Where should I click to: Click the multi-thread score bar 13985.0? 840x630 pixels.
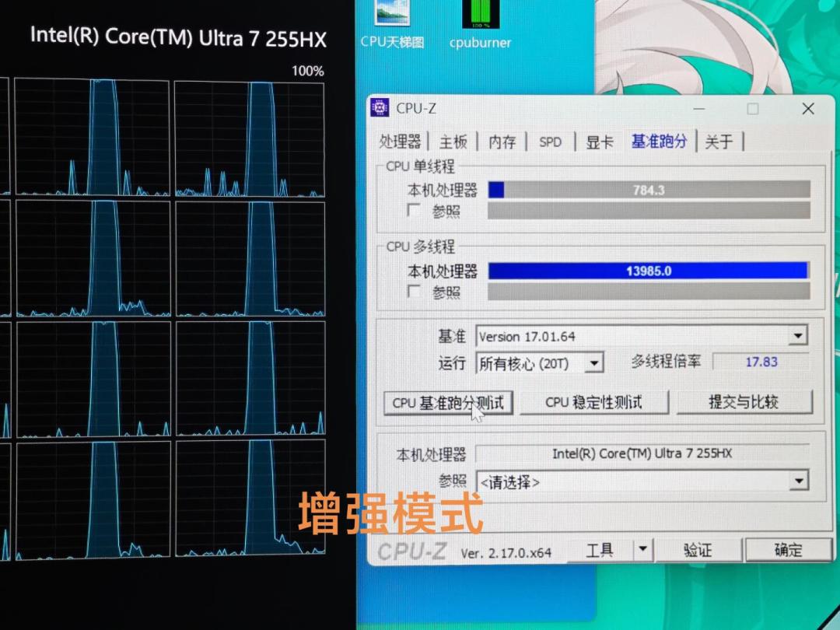coord(648,271)
